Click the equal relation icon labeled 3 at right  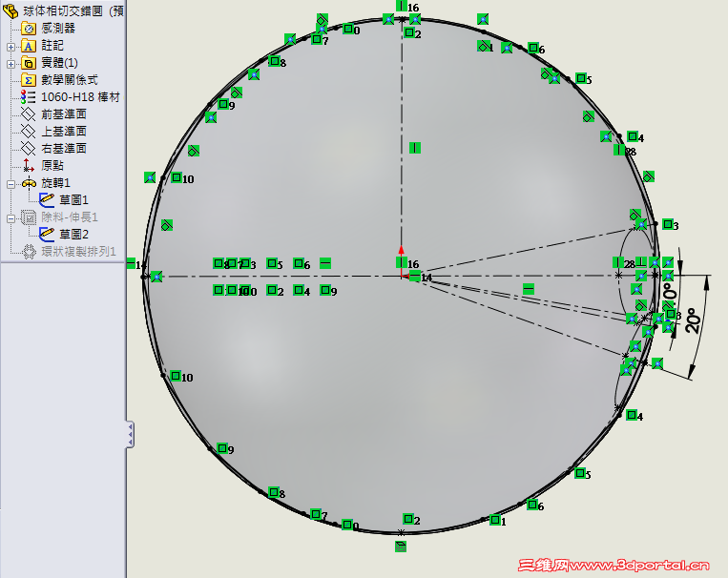point(668,224)
